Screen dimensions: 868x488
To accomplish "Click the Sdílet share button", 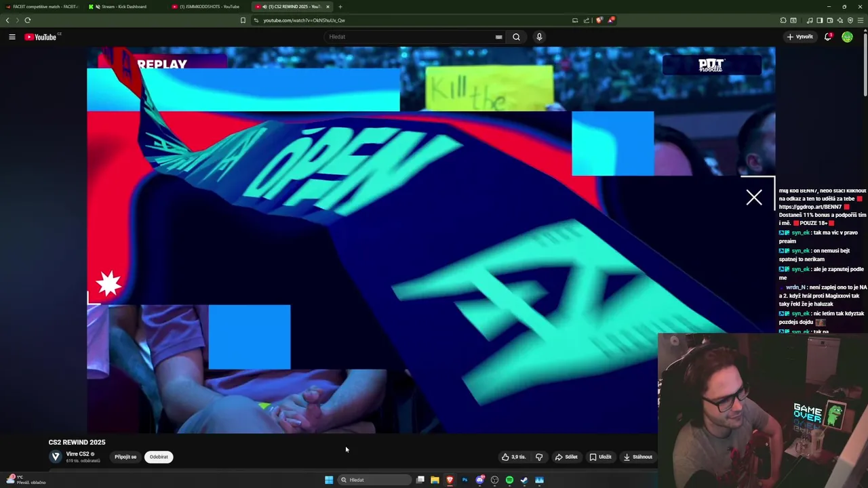I will pos(566,457).
